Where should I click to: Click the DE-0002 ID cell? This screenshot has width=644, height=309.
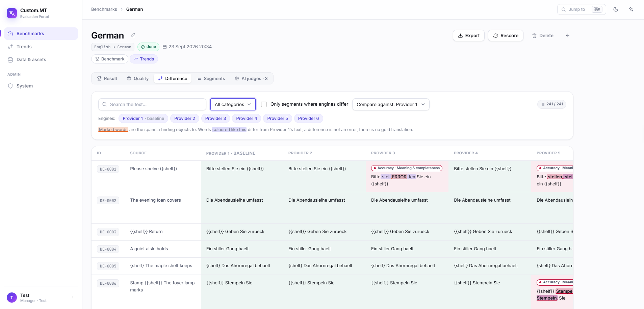[x=108, y=201]
